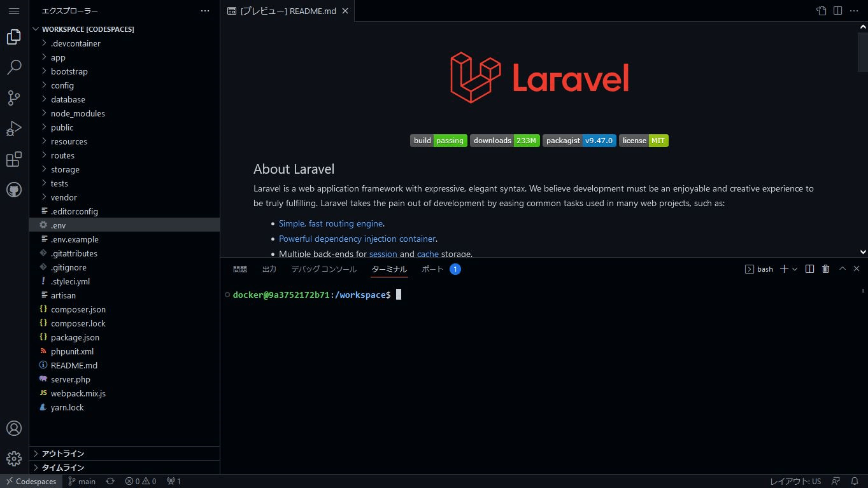Open the composer.json file
This screenshot has height=488, width=868.
[x=124, y=309]
